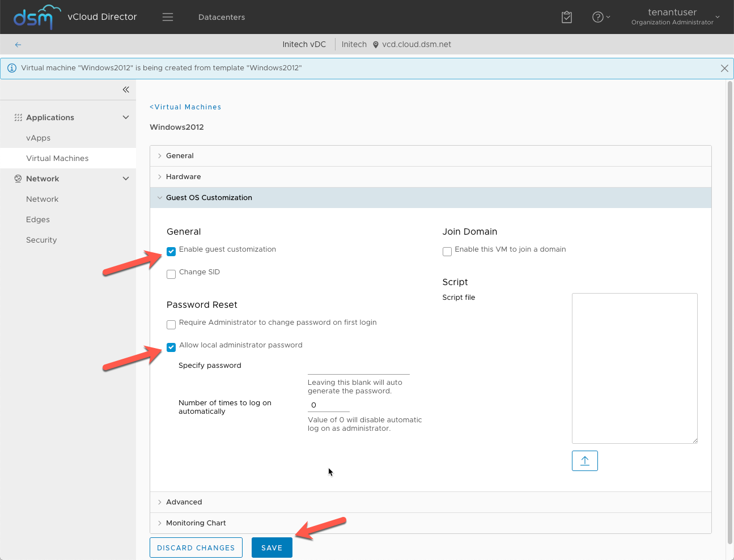Click the Applications grid icon
Screen dimensions: 734x560
[x=18, y=117]
